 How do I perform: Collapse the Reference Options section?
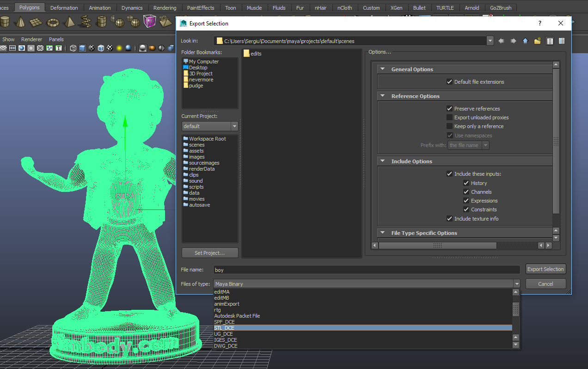pos(383,96)
